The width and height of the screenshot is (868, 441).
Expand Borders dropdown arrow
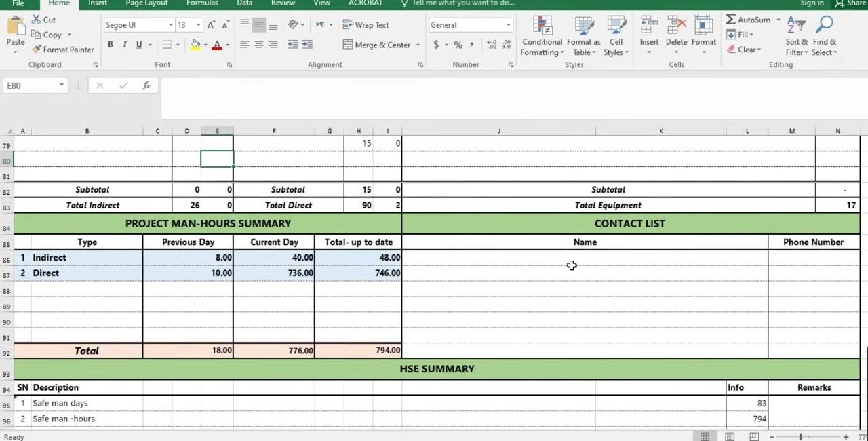177,45
